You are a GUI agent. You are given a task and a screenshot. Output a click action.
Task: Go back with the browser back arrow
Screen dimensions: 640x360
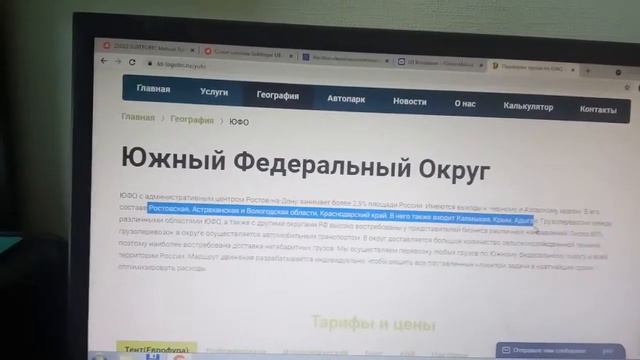pos(104,61)
